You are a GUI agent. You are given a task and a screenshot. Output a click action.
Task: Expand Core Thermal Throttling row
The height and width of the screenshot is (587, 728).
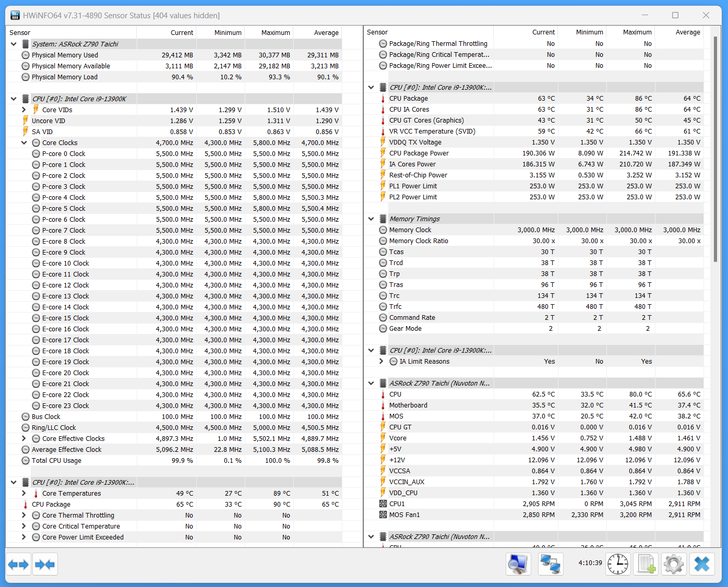tap(24, 516)
